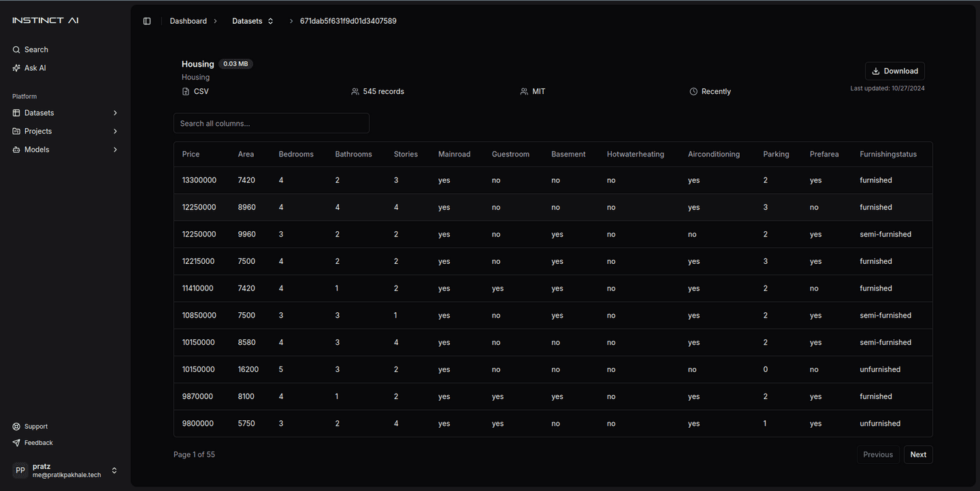Click the records people icon
This screenshot has width=980, height=491.
point(355,91)
